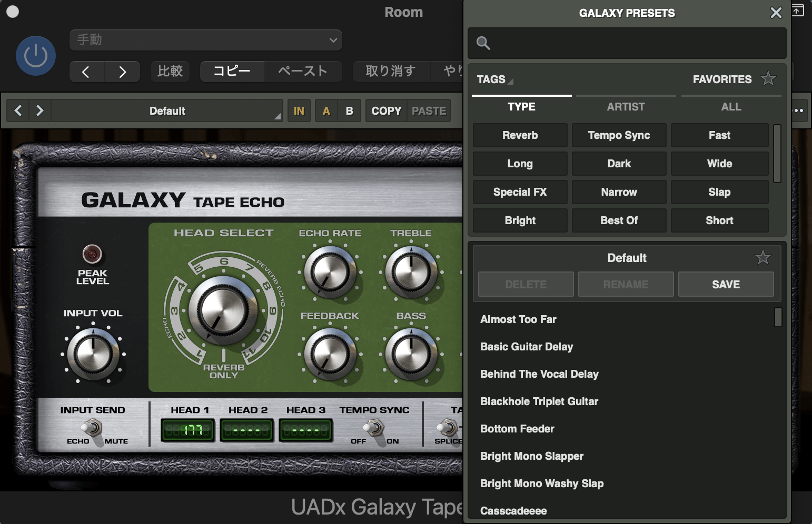Toggle the IN bypass button
The width and height of the screenshot is (812, 524).
tap(299, 111)
